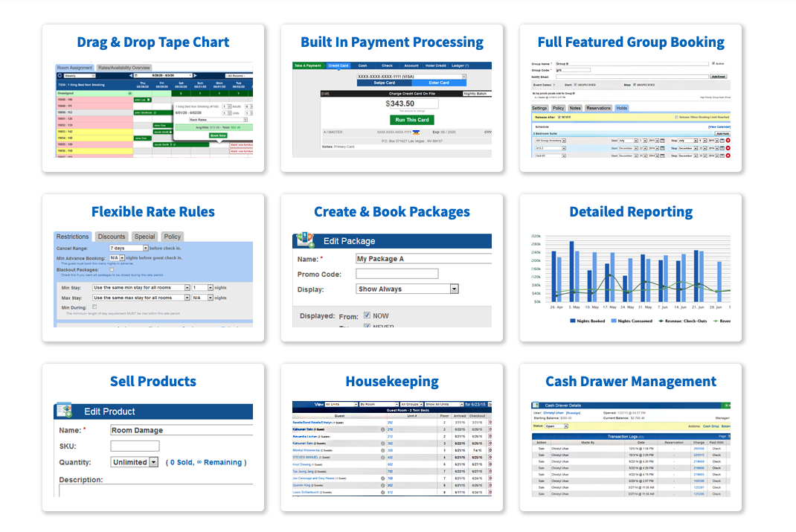Open the All Rooms filter dropdown

(239, 76)
